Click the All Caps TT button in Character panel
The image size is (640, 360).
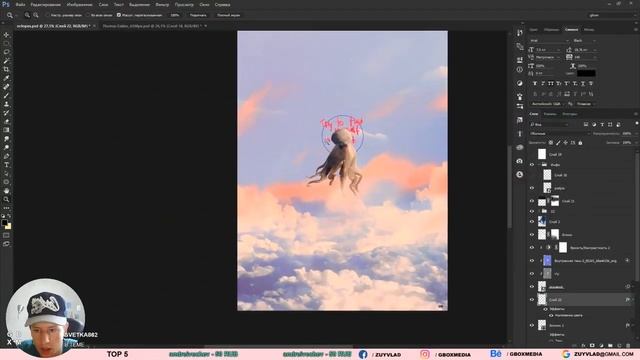tap(551, 84)
